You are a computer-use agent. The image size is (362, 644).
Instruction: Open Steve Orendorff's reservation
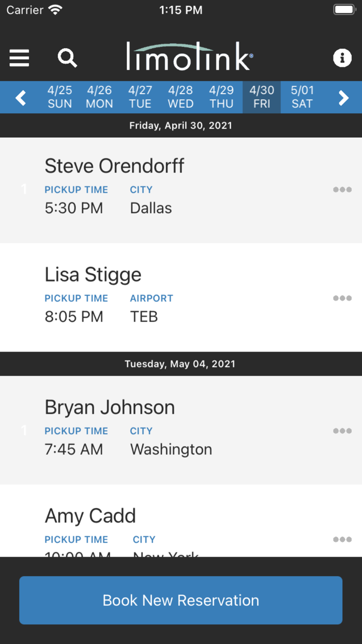(x=181, y=190)
